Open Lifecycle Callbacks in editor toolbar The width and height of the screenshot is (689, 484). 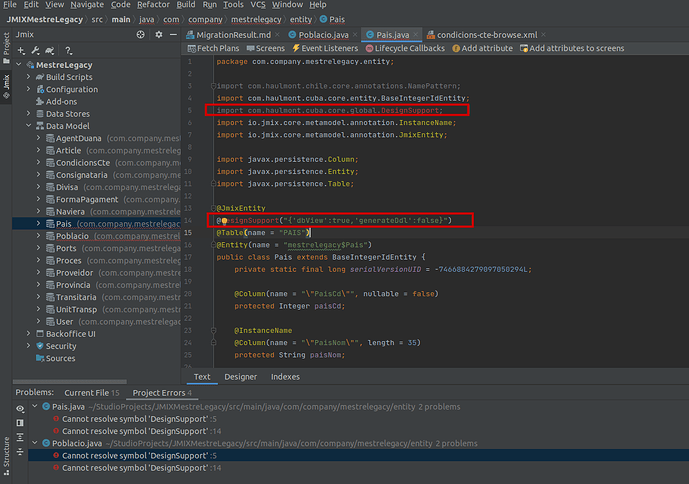click(x=405, y=48)
